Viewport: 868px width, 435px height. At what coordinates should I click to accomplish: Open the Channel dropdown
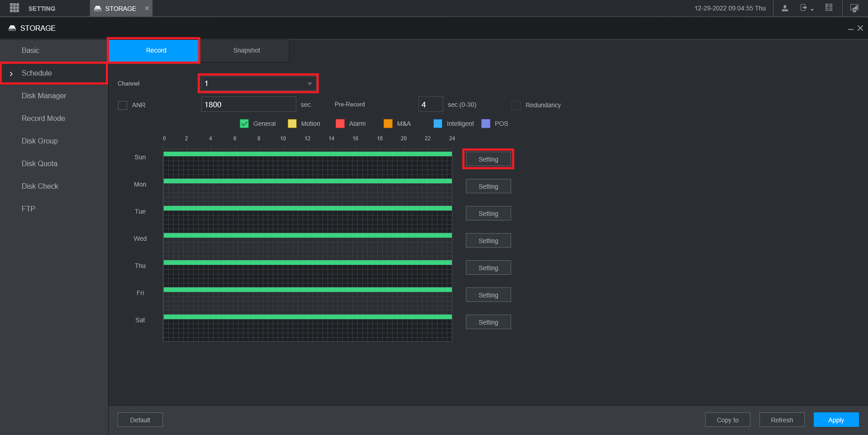tap(258, 83)
